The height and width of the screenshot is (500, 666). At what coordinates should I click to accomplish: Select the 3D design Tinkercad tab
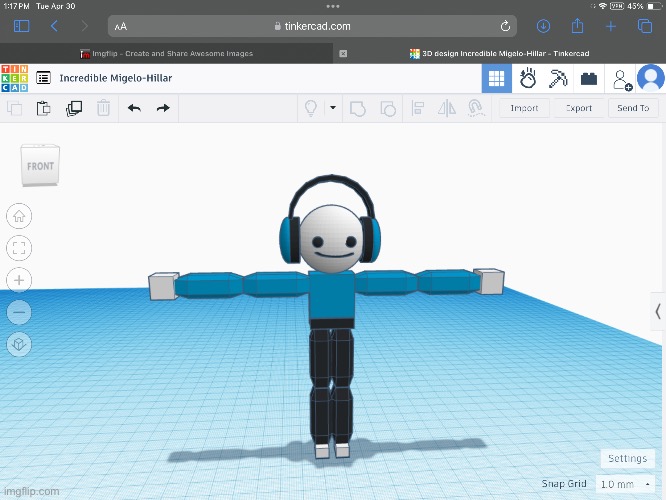point(500,54)
